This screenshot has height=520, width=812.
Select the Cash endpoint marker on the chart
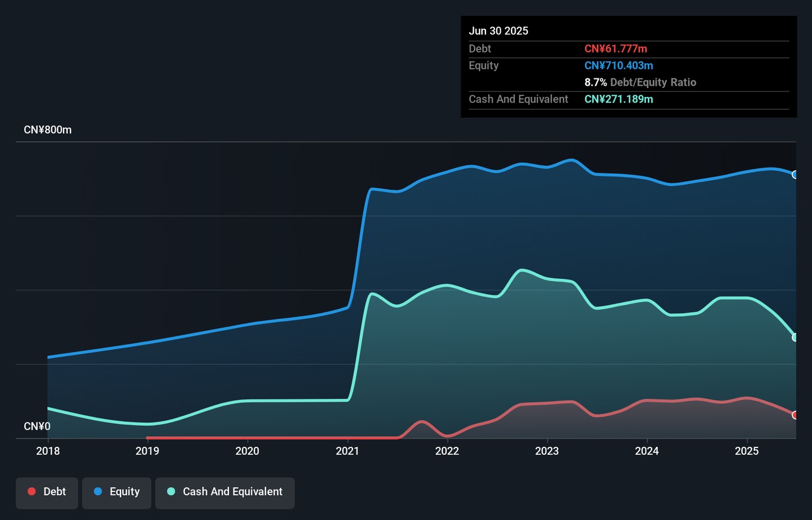[795, 337]
